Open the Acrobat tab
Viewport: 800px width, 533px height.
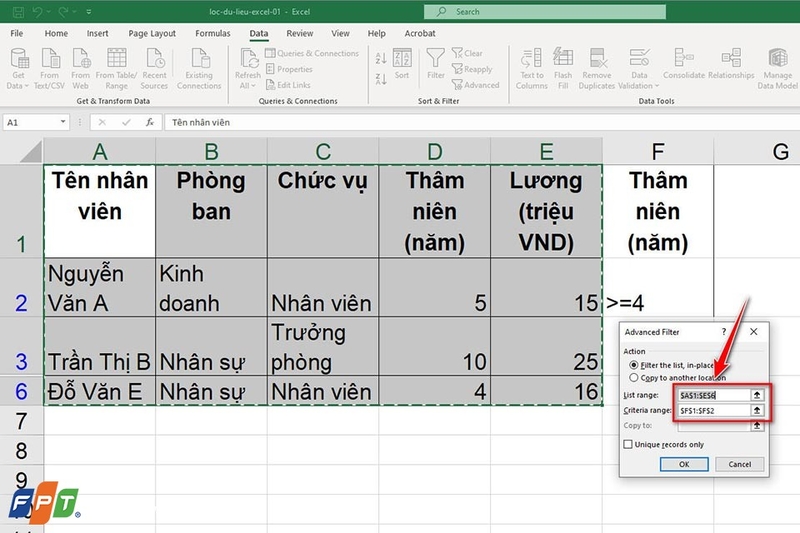point(420,33)
